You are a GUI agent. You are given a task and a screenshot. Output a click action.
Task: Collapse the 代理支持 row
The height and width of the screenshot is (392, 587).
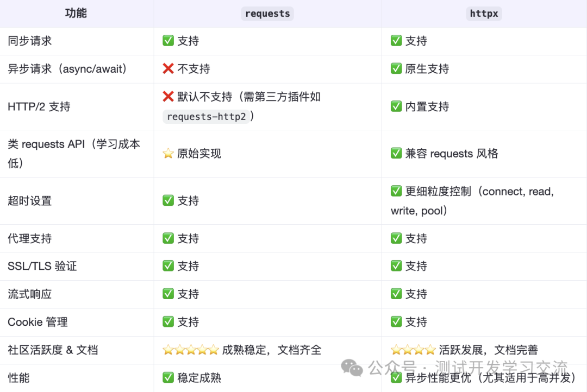point(29,238)
